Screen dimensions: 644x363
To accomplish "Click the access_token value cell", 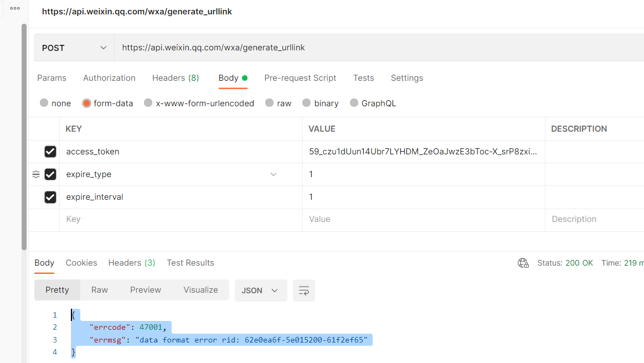I will (x=424, y=152).
